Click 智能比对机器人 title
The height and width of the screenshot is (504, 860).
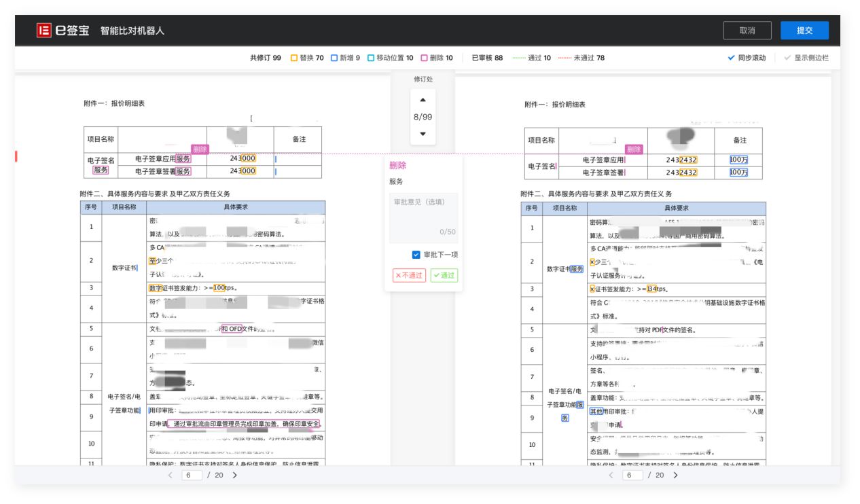pos(132,31)
